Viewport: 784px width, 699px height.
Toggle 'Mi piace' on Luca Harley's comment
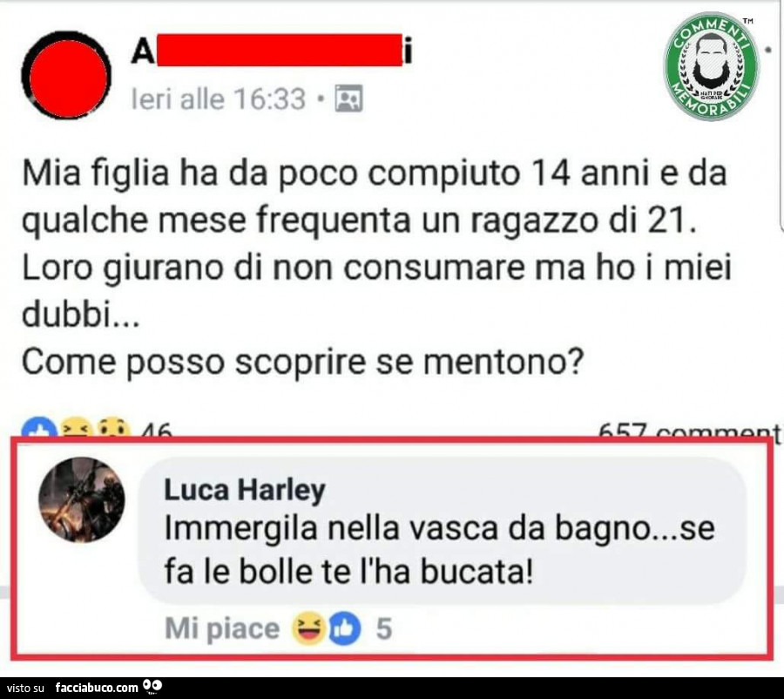coord(222,628)
